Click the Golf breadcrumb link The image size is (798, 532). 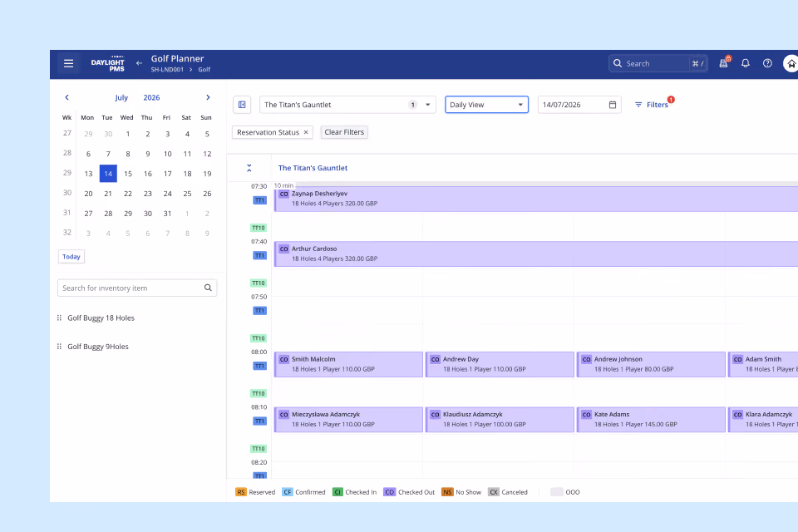(x=204, y=70)
